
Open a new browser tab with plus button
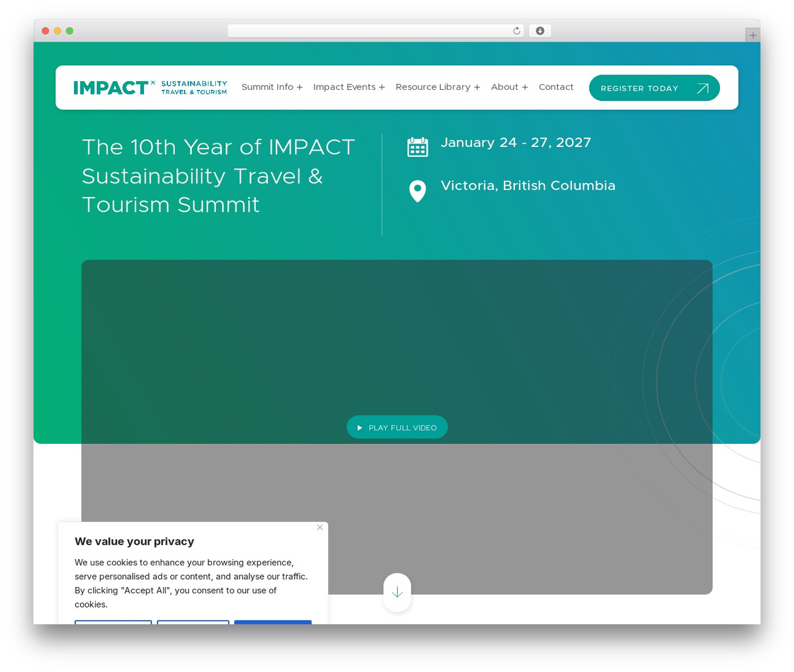point(752,35)
